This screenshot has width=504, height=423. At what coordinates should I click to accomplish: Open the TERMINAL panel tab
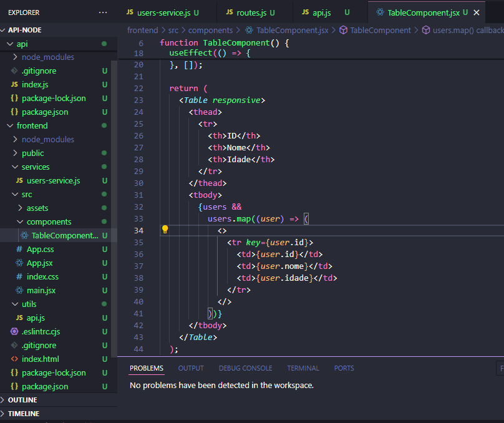[x=303, y=368]
